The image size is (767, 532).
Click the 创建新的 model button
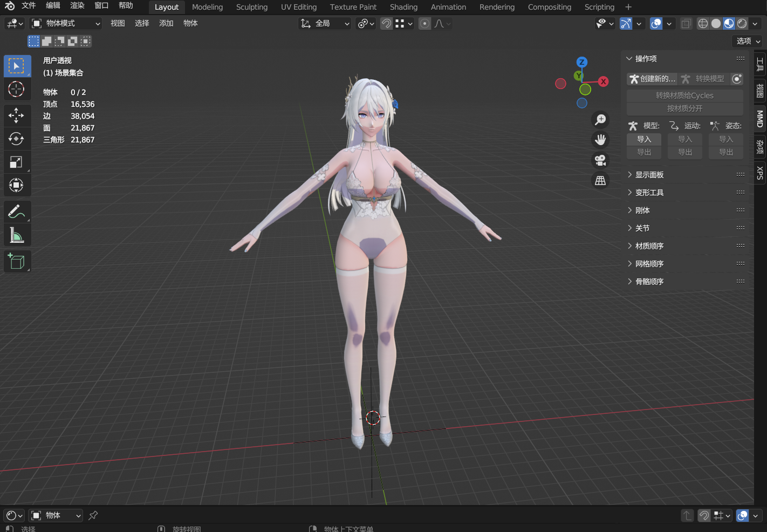pyautogui.click(x=652, y=79)
